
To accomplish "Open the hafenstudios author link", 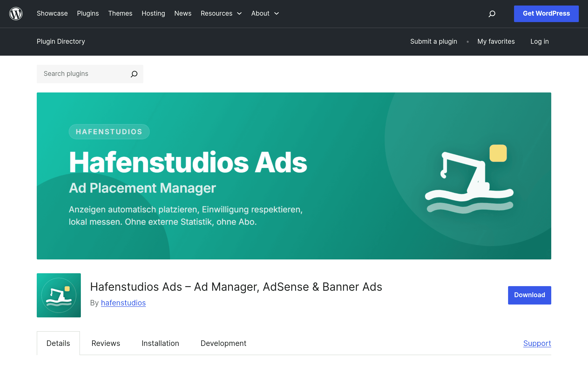I will tap(123, 303).
